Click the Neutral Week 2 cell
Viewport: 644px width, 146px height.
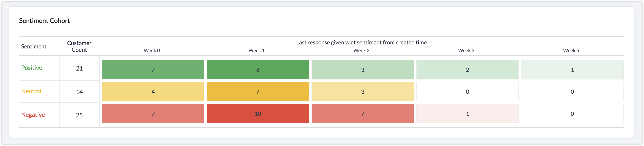(x=363, y=92)
